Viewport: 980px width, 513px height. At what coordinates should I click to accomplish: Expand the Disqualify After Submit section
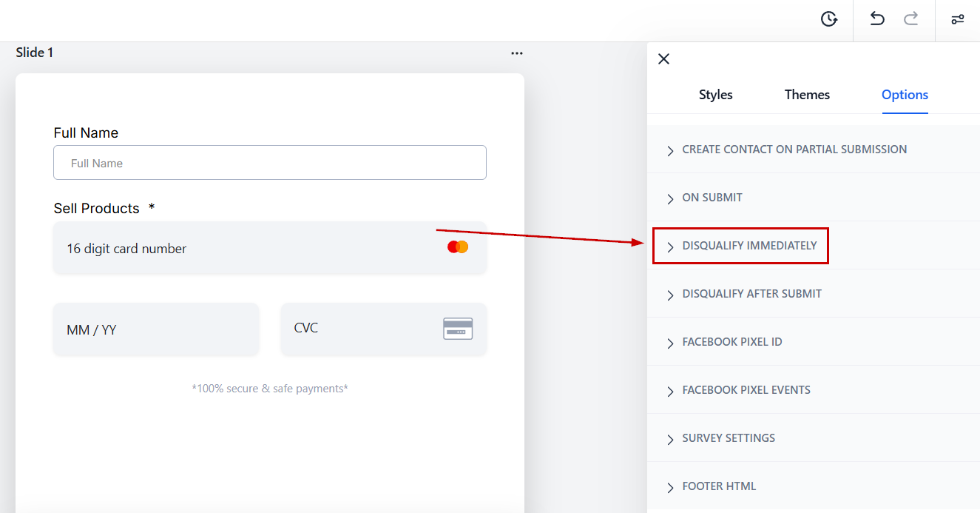[814, 294]
